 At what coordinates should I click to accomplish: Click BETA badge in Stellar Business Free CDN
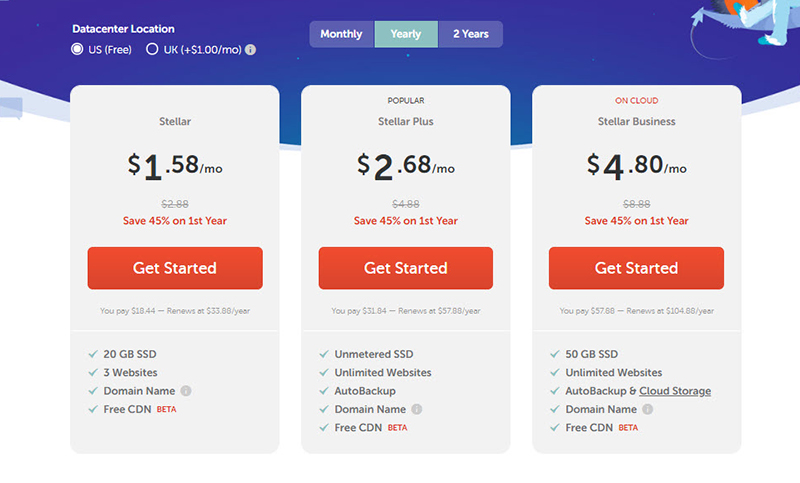tap(628, 427)
